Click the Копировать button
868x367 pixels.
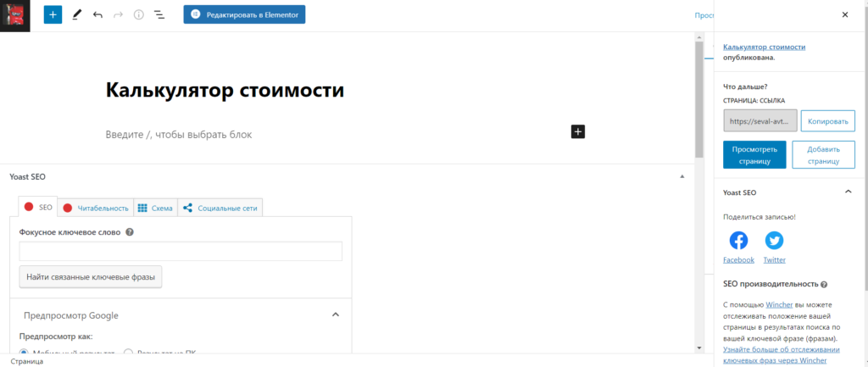click(827, 120)
